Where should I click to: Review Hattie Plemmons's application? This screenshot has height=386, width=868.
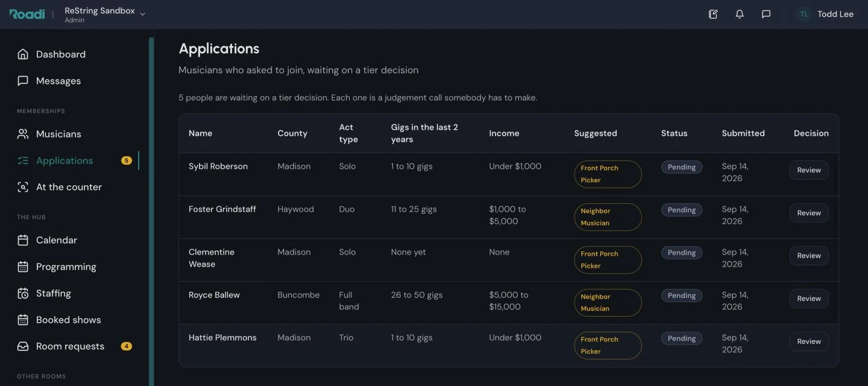point(809,341)
